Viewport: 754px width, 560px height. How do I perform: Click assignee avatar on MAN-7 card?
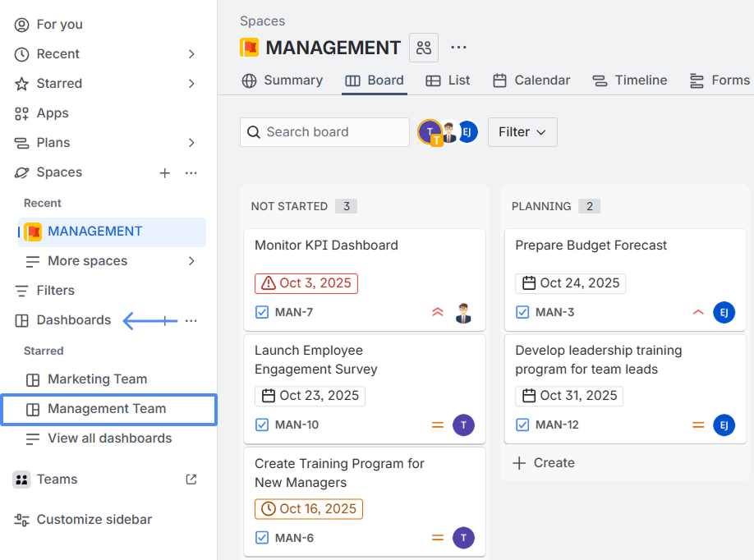click(464, 312)
